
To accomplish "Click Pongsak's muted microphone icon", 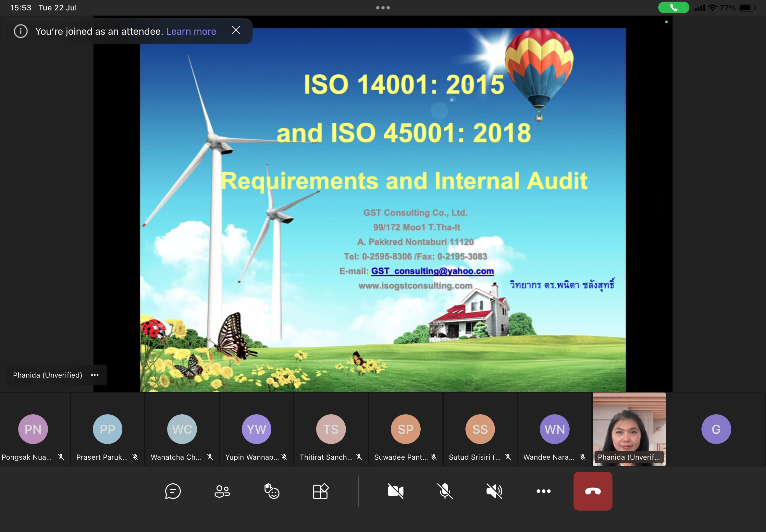I will click(x=61, y=457).
